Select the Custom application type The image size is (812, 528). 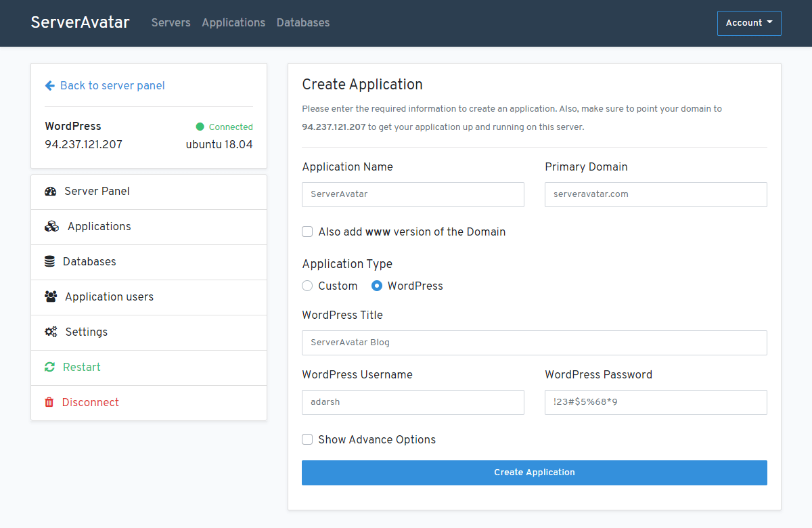coord(307,286)
